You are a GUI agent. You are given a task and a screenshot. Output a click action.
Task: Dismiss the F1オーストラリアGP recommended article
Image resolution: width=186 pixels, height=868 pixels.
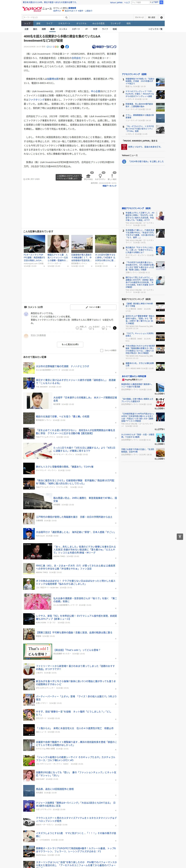44,266
